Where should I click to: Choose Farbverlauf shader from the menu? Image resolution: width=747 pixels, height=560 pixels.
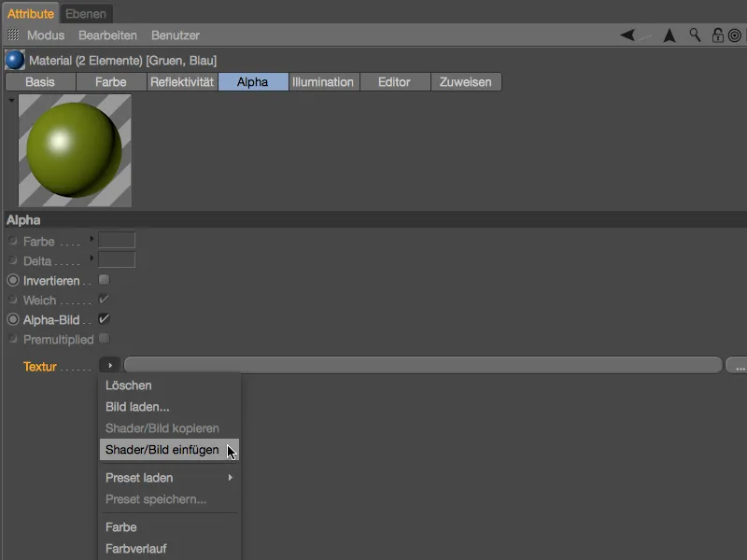coord(169,549)
